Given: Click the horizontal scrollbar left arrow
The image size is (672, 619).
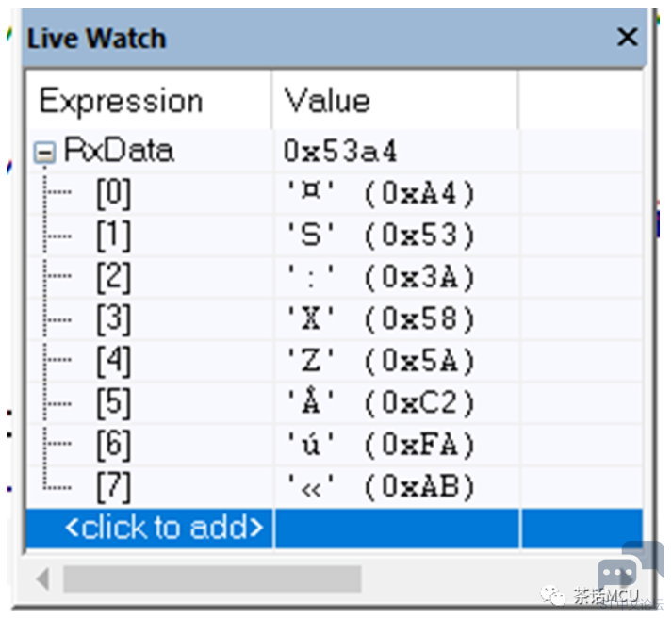Looking at the screenshot, I should (x=42, y=579).
